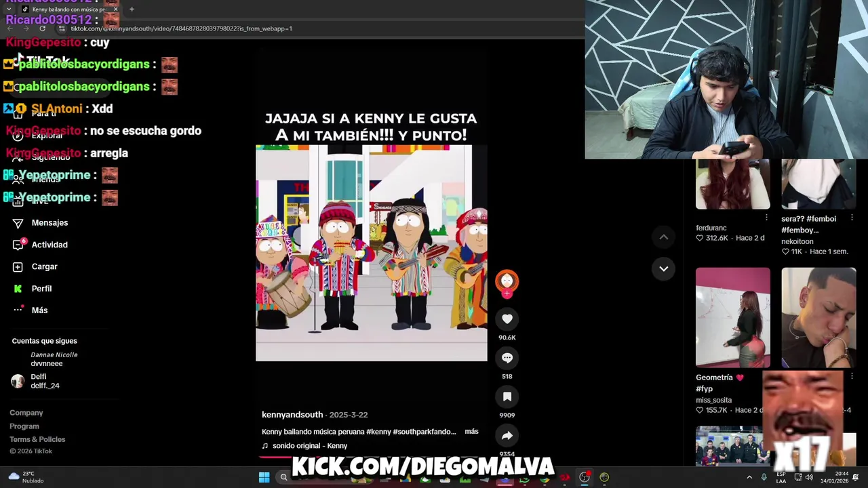Open options dots for ferduranc video
868x488 pixels.
766,218
